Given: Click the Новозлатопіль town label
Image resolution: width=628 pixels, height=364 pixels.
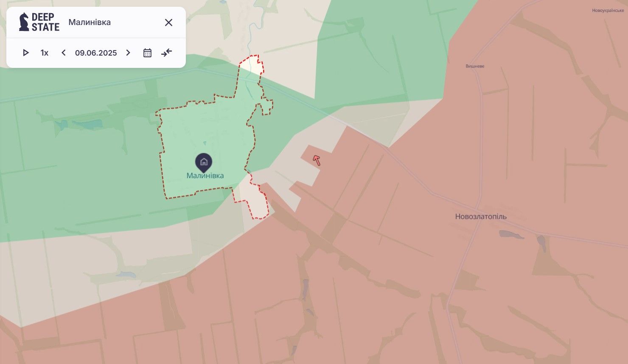Looking at the screenshot, I should tap(481, 216).
